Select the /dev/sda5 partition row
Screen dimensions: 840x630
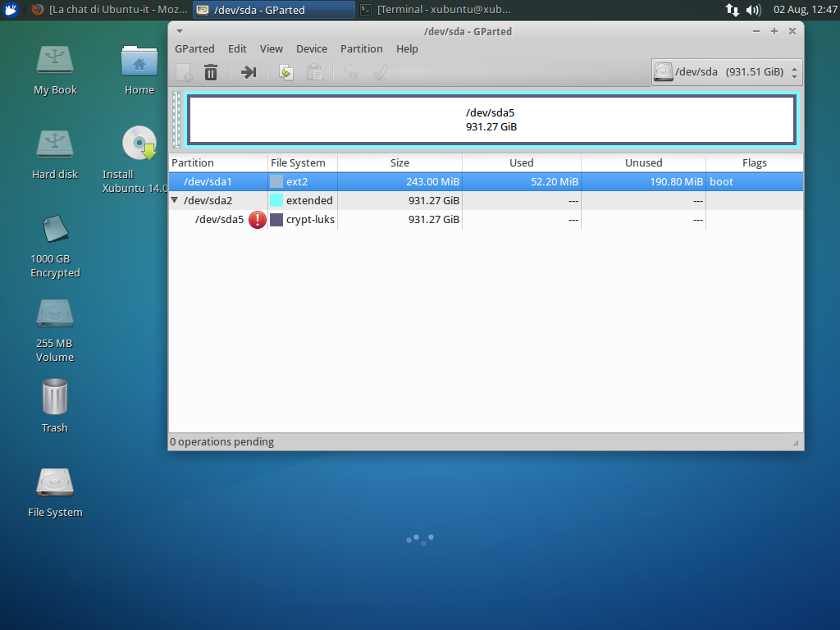click(486, 220)
